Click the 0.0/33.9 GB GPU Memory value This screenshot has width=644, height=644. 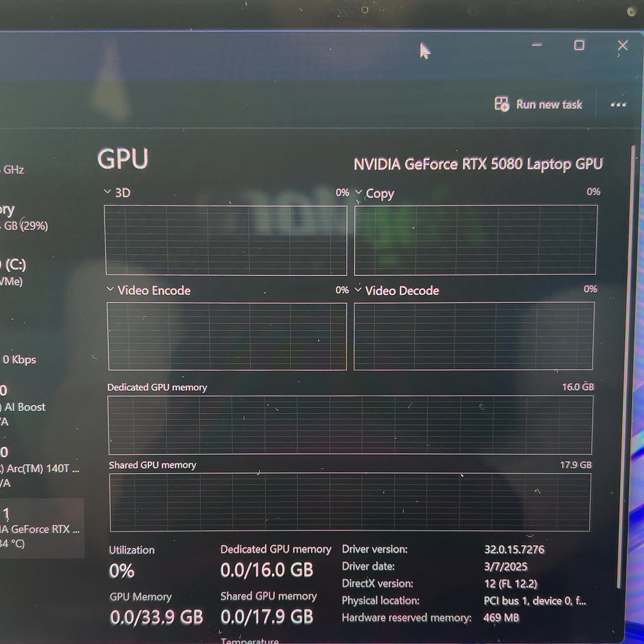pos(157,618)
